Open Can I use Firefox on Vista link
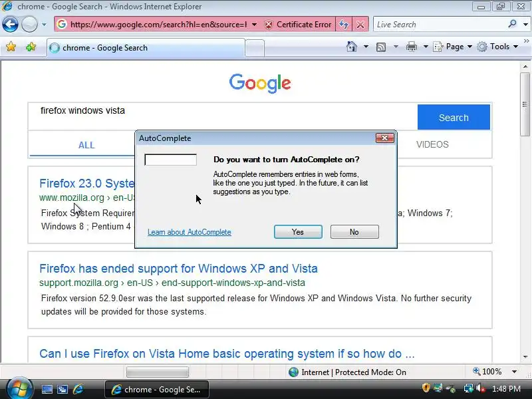 point(227,354)
